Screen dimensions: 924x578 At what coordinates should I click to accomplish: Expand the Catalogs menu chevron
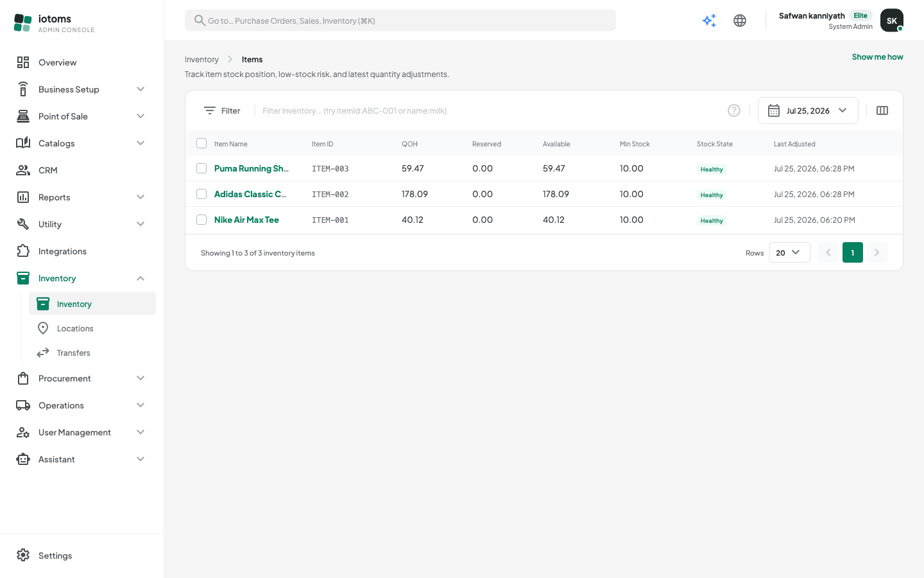[x=141, y=143]
